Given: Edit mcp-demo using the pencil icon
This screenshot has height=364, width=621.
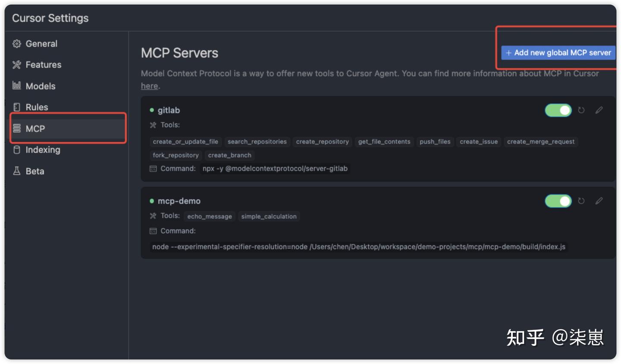Looking at the screenshot, I should (x=599, y=201).
